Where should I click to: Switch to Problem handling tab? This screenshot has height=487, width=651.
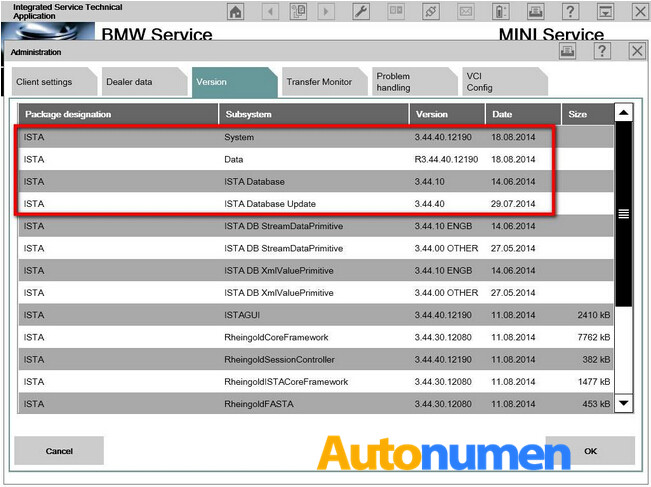click(414, 82)
